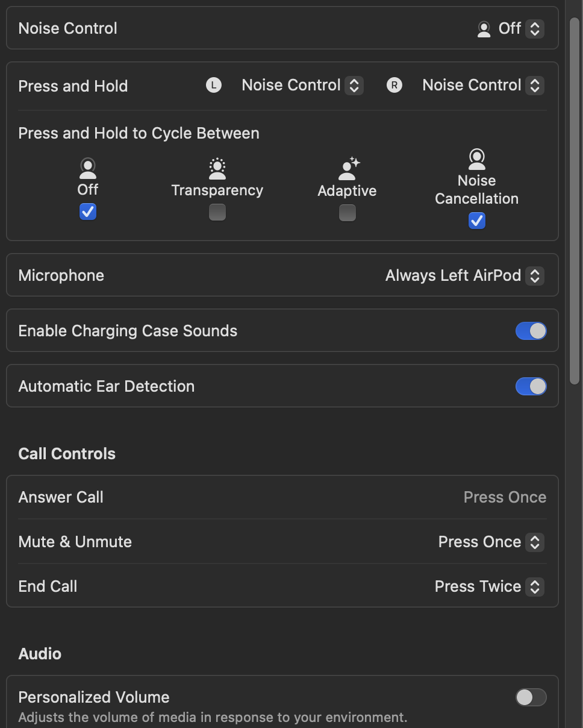Click the Noise Control person status icon
Viewport: 583px width, 728px height.
click(x=484, y=29)
